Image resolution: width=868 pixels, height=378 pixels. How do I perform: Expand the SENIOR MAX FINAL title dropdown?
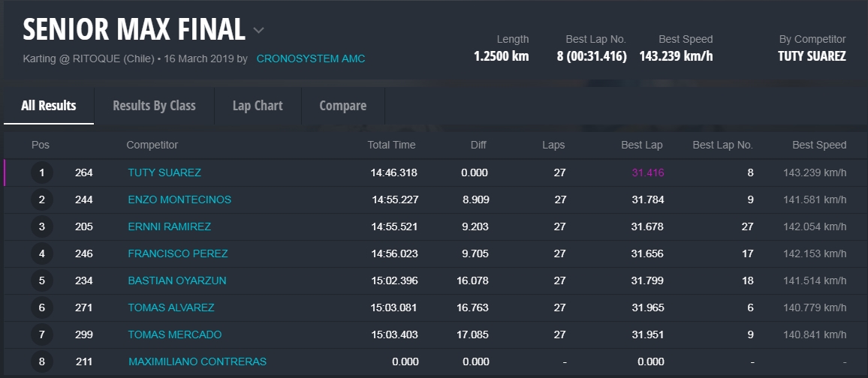pos(258,31)
